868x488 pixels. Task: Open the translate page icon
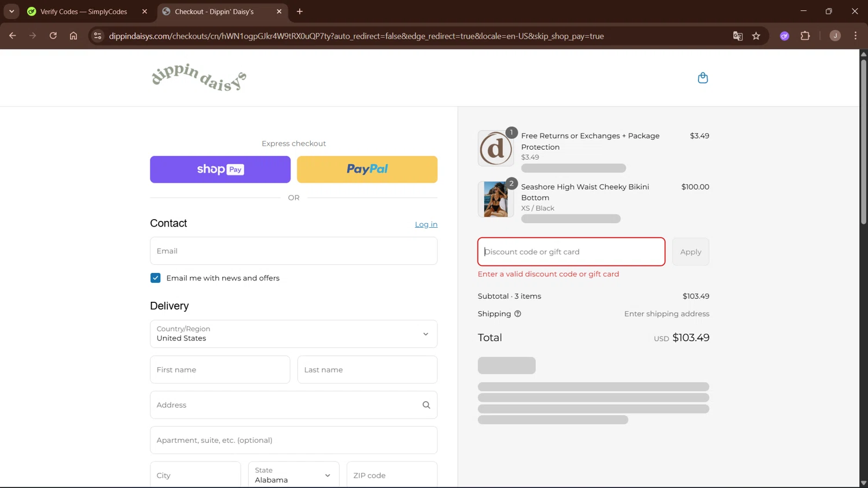738,36
